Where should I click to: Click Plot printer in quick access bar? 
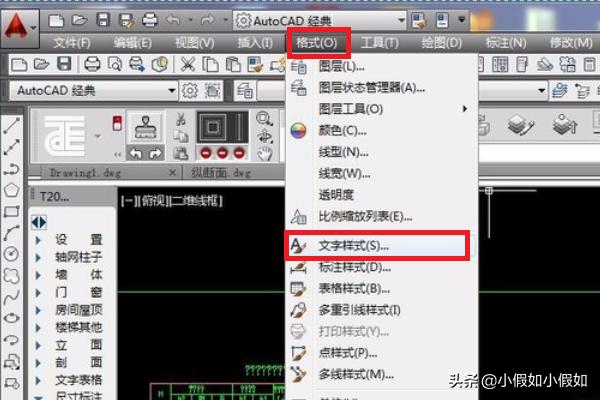point(150,20)
